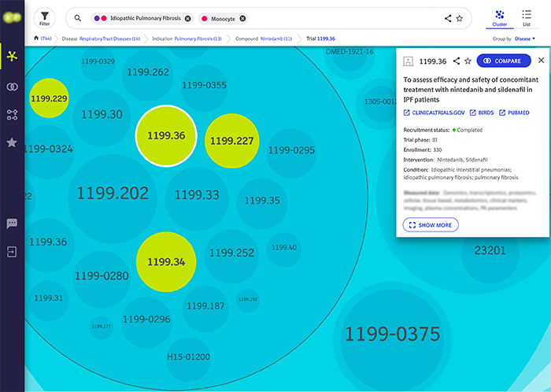
Task: Click the trial building icon in panel
Action: click(x=408, y=61)
